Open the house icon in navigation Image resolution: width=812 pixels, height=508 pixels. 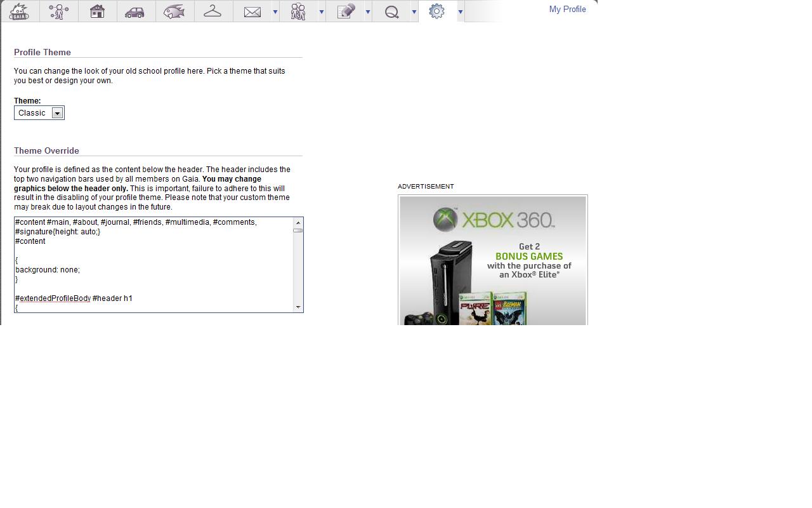pos(97,11)
